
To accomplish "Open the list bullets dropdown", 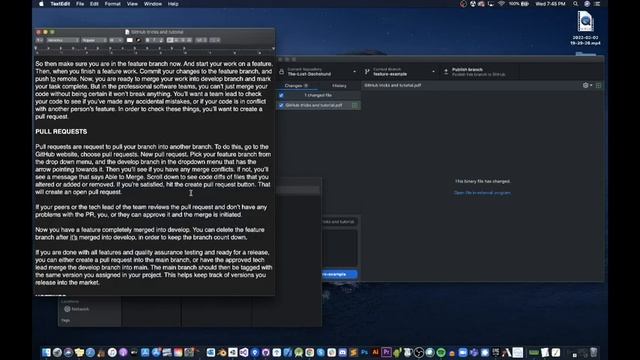I will [x=215, y=40].
